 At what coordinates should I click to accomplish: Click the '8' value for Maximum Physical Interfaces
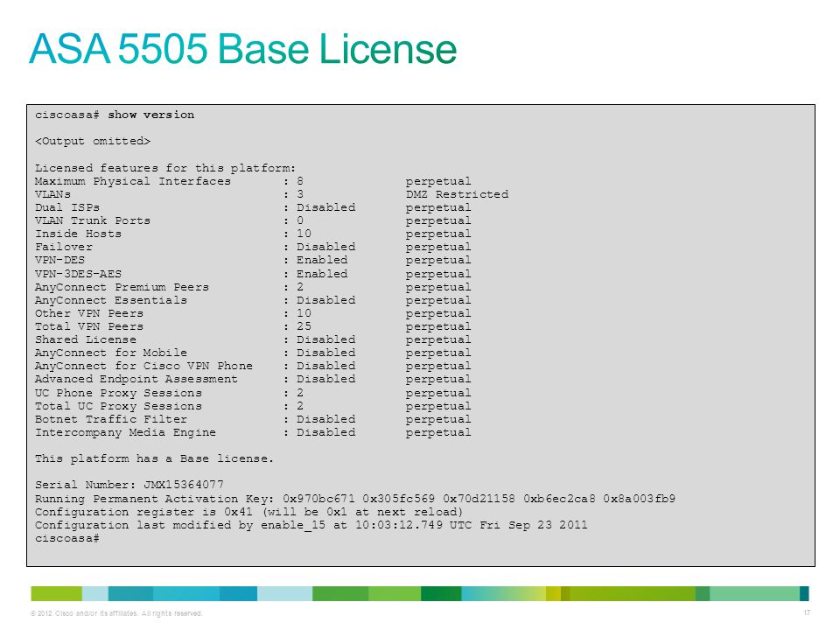[x=300, y=181]
